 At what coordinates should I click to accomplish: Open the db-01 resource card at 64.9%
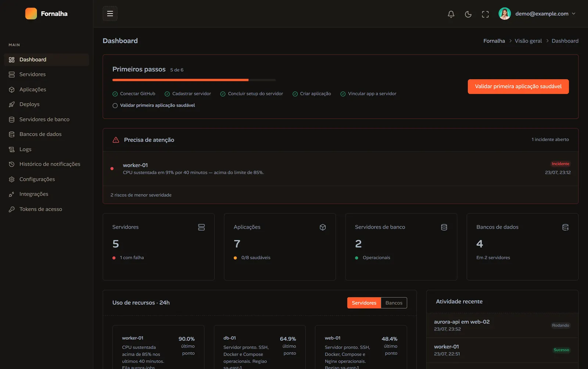point(260,347)
